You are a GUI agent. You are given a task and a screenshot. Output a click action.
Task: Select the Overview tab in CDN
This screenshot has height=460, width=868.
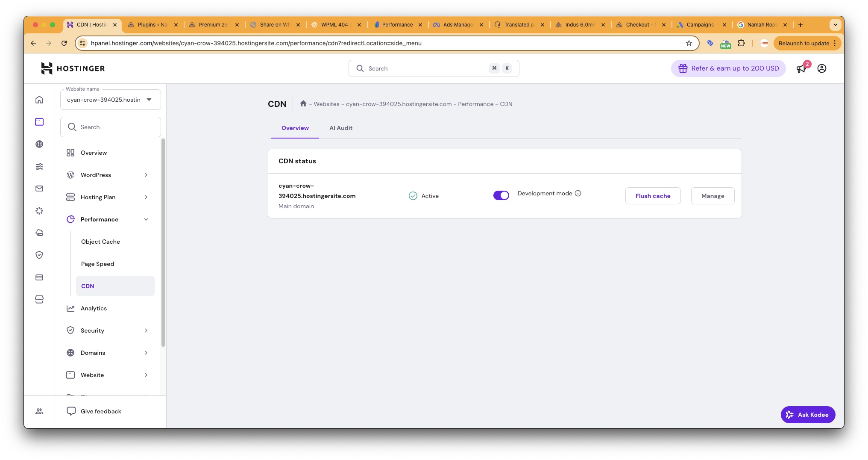pyautogui.click(x=295, y=128)
